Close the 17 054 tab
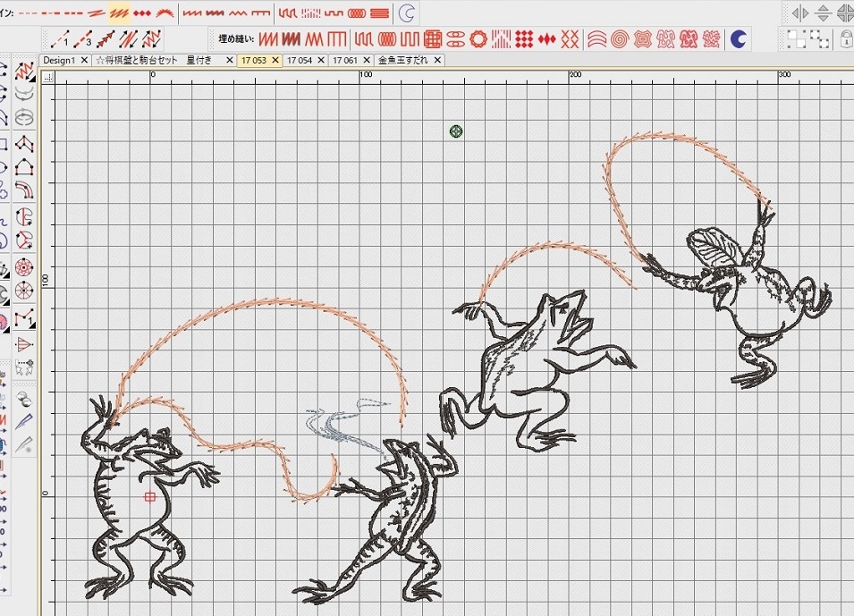Image resolution: width=854 pixels, height=616 pixels. tap(321, 61)
